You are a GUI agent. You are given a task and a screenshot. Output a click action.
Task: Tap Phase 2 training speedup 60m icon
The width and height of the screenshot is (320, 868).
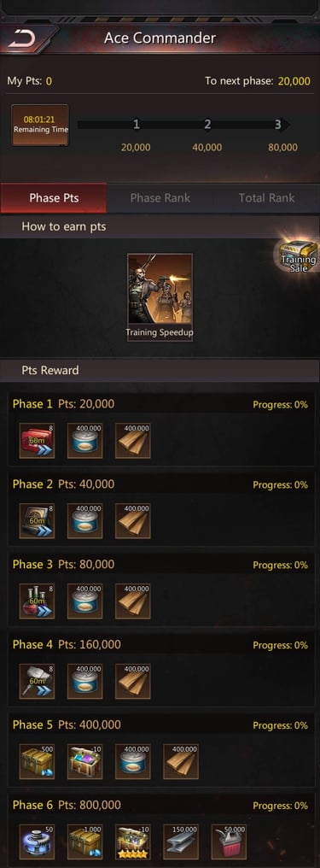(37, 521)
